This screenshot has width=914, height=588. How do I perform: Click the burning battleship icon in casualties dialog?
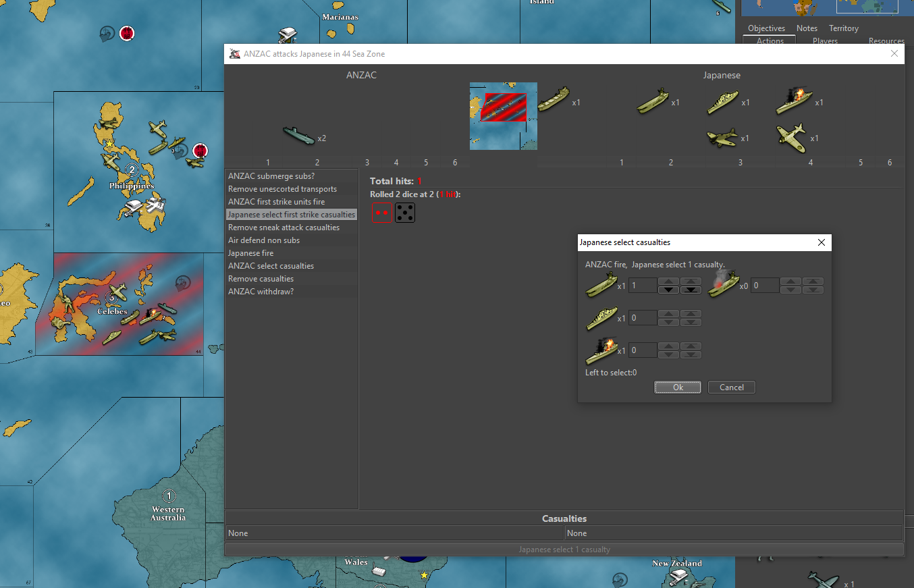(x=601, y=350)
